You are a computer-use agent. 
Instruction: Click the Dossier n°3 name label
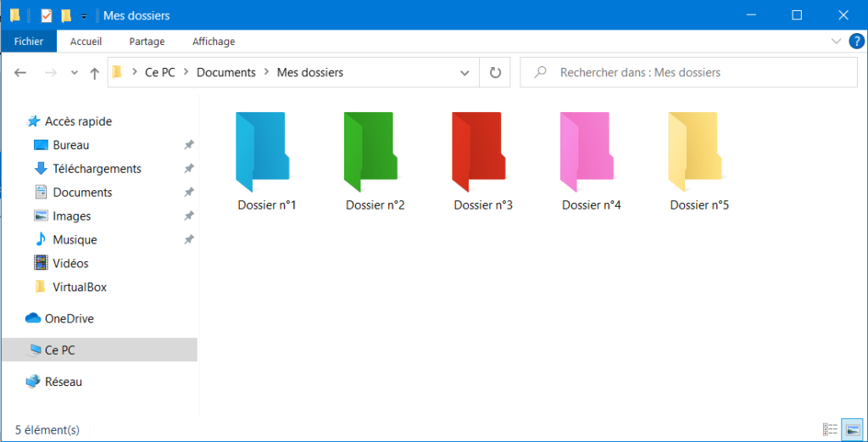click(x=483, y=205)
